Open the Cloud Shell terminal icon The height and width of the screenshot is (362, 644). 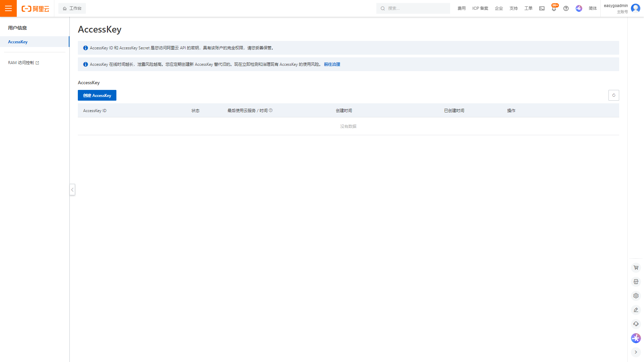[x=542, y=8]
